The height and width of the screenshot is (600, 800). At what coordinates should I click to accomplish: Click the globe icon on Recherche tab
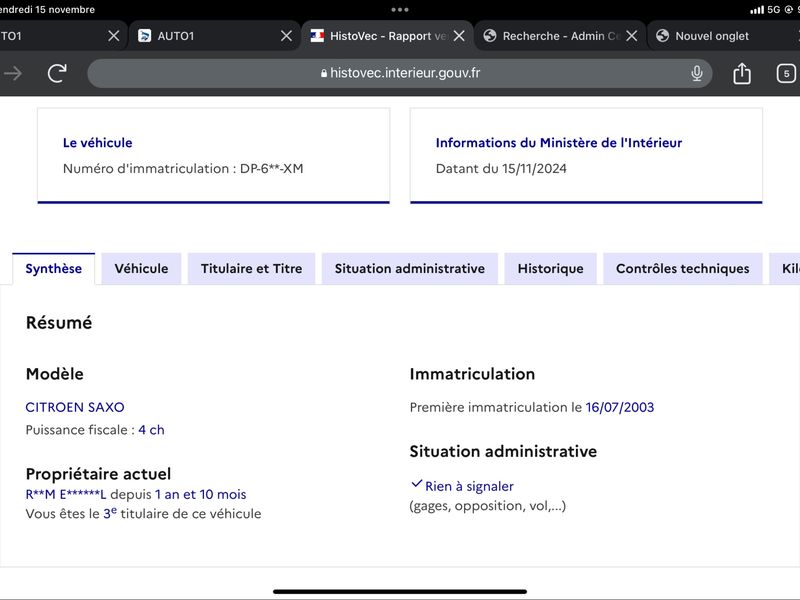490,36
